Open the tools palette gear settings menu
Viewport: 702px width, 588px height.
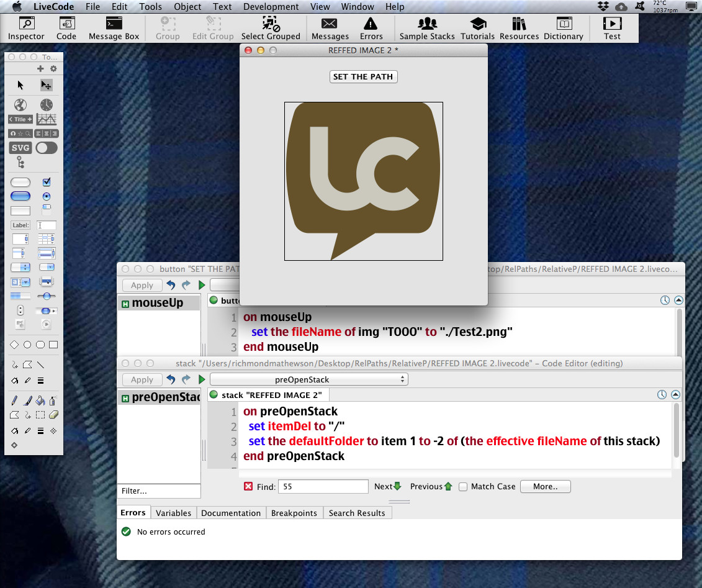[53, 69]
